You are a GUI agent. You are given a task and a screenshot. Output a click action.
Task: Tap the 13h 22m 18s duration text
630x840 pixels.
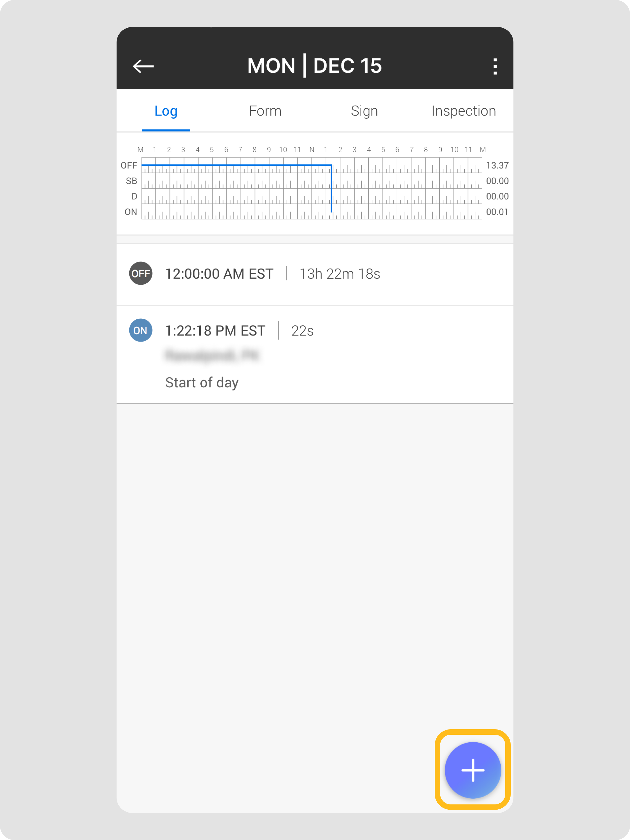(340, 274)
